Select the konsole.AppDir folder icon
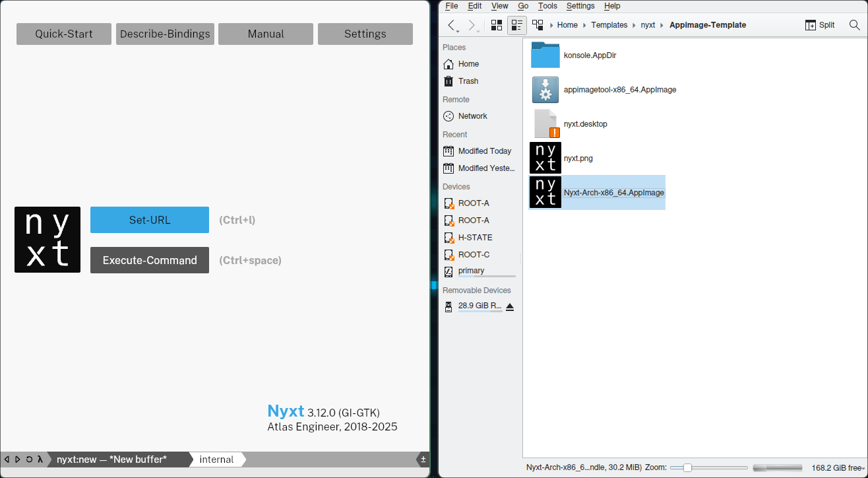The width and height of the screenshot is (868, 478). pyautogui.click(x=545, y=55)
